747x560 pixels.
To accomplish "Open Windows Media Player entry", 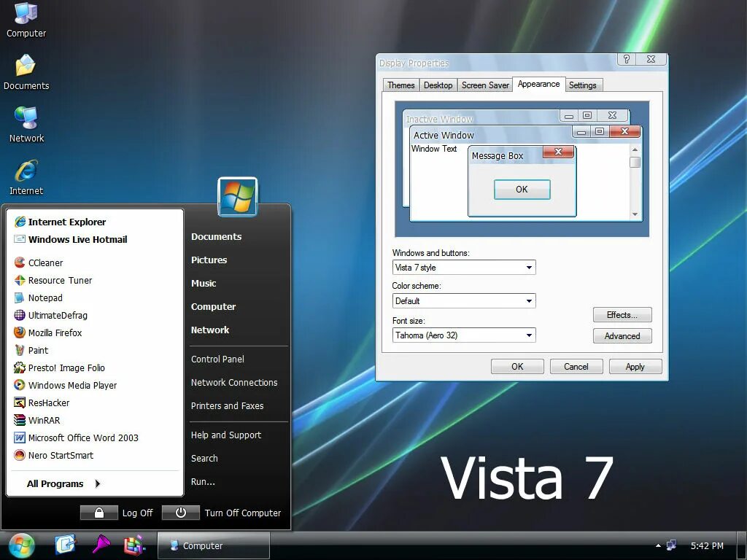I will [x=65, y=385].
